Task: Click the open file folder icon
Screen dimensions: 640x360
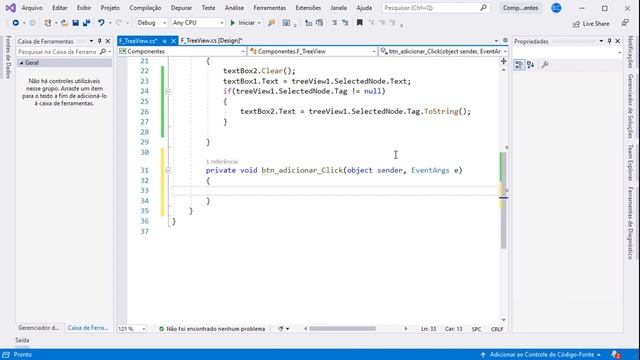Action: tap(64, 23)
